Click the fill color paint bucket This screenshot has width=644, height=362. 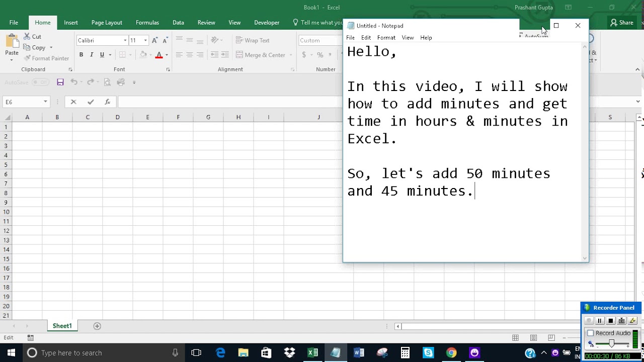(x=143, y=55)
